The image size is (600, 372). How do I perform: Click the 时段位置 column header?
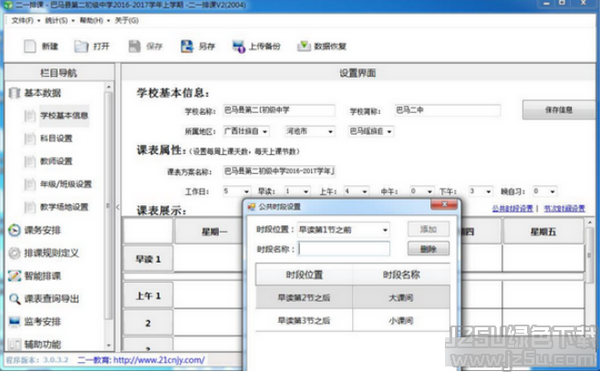pos(304,275)
